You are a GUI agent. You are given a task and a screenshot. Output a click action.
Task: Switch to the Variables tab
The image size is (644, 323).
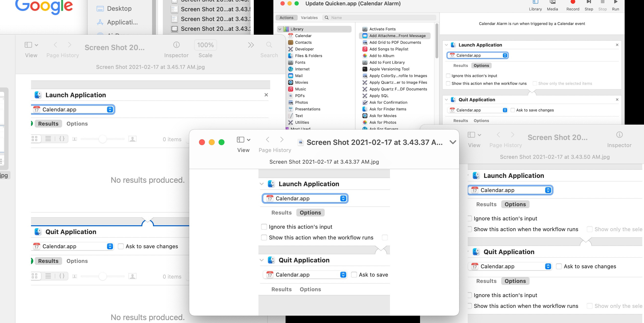pyautogui.click(x=309, y=18)
